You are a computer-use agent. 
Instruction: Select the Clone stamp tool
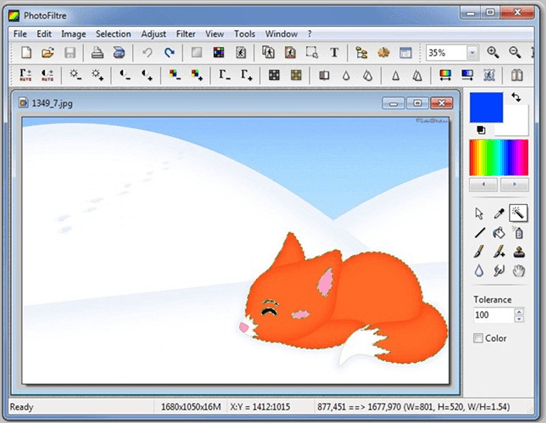[519, 252]
